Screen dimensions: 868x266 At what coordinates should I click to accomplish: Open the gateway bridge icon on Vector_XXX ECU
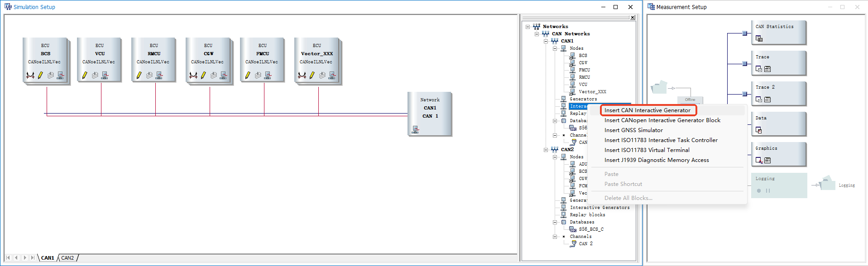pyautogui.click(x=302, y=76)
